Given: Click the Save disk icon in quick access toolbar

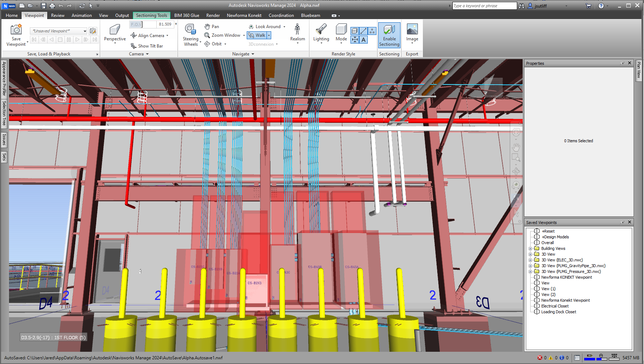Looking at the screenshot, I should (x=44, y=5).
